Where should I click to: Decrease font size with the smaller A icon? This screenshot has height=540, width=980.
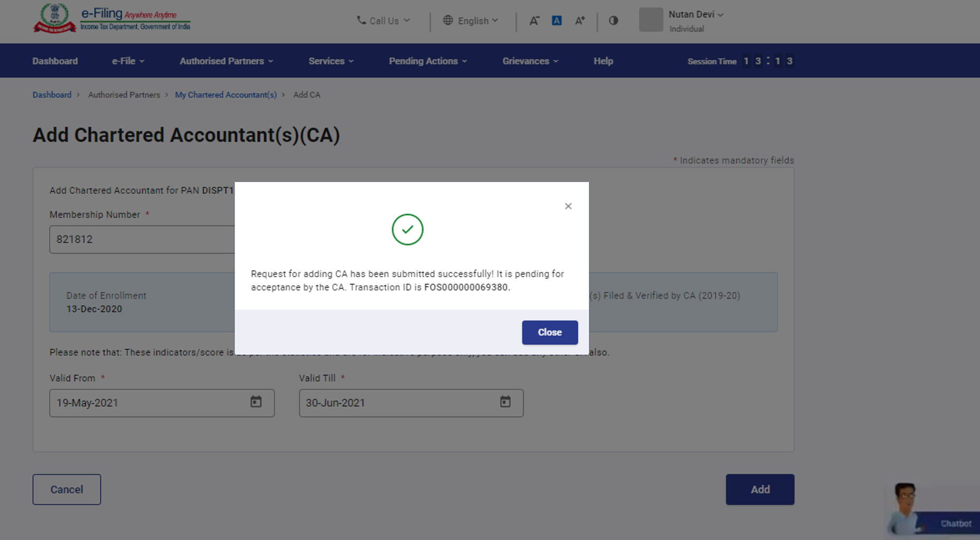pos(534,21)
